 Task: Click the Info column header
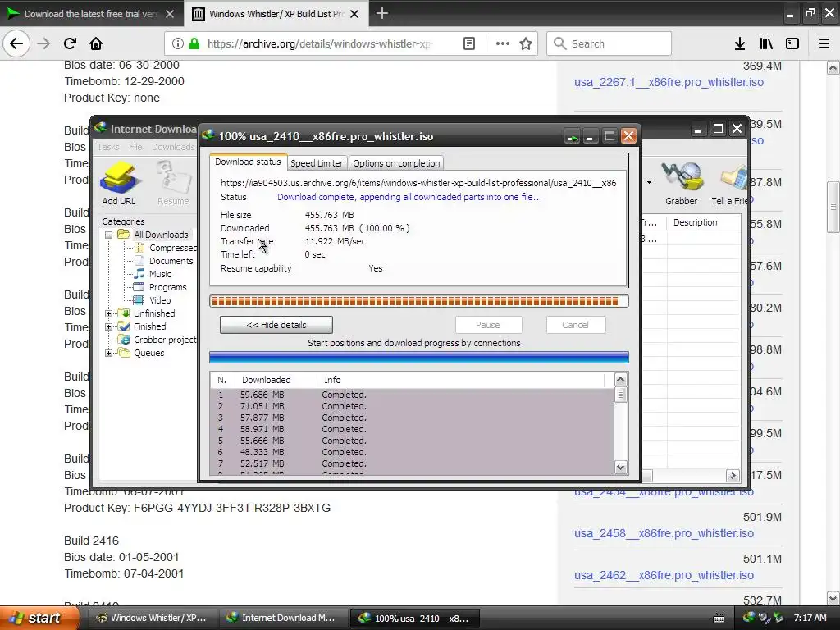tap(461, 380)
